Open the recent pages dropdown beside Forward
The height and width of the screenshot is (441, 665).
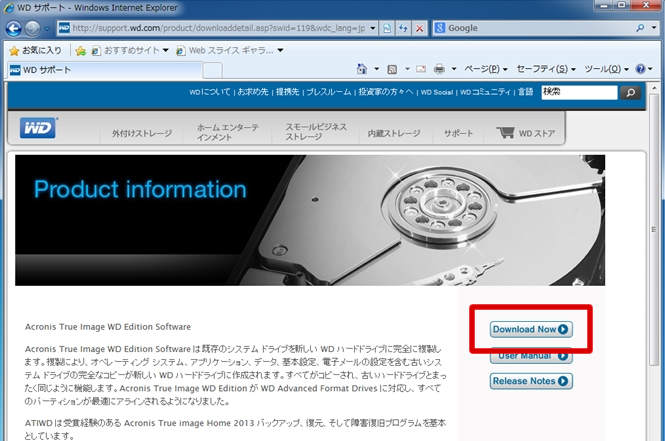(47, 29)
